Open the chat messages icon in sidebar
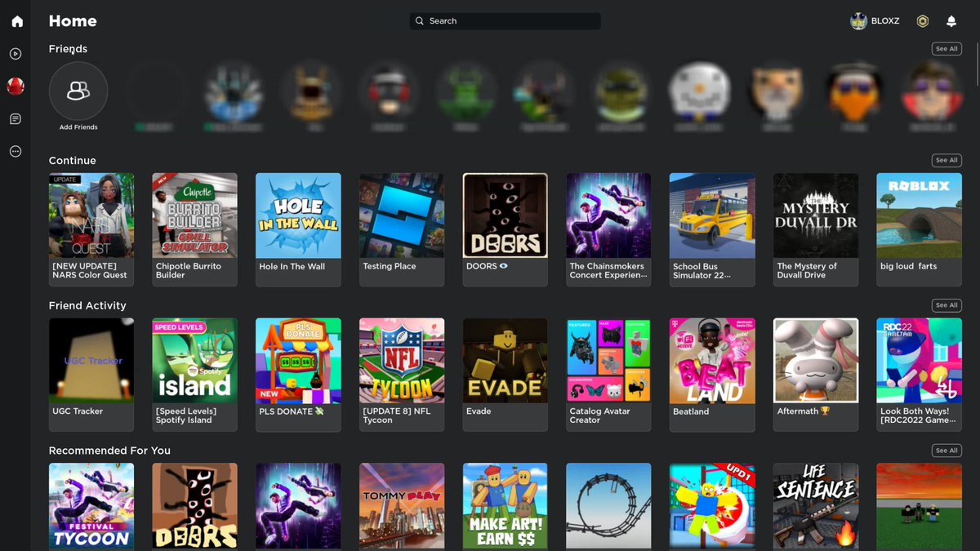The width and height of the screenshot is (980, 551). click(16, 119)
